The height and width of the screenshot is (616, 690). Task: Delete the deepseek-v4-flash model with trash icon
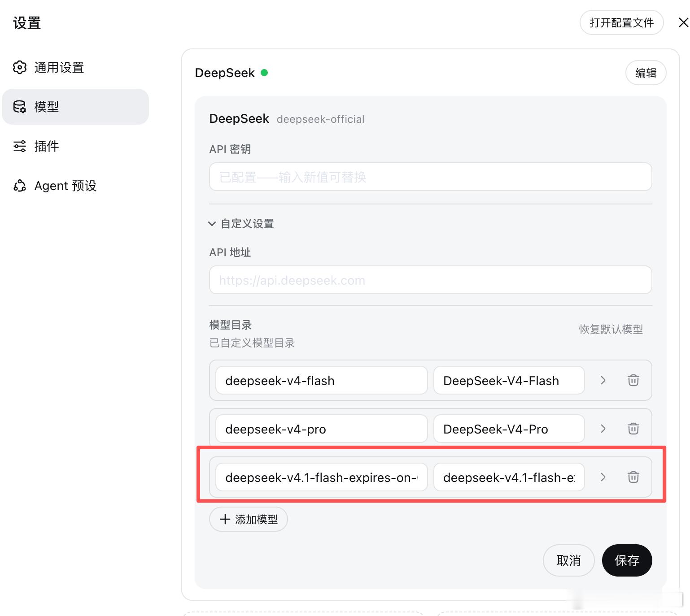coord(633,380)
